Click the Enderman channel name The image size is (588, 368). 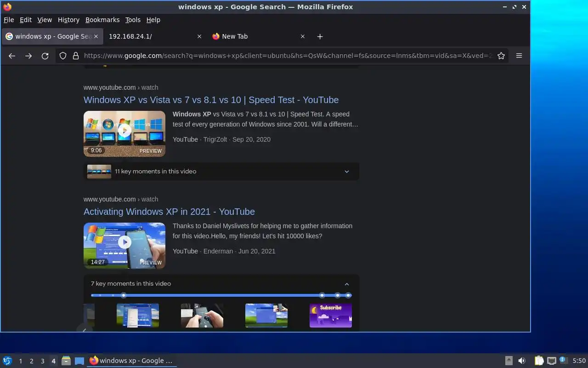[218, 251]
